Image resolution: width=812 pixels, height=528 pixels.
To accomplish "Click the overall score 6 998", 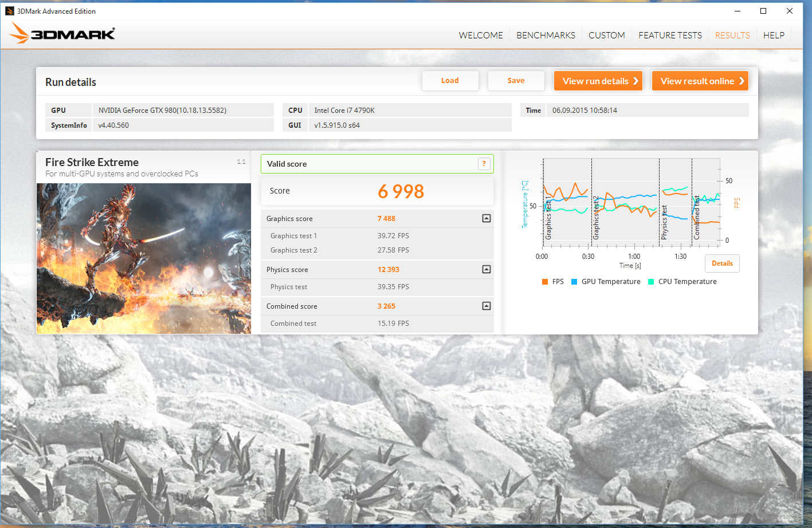I will click(401, 191).
